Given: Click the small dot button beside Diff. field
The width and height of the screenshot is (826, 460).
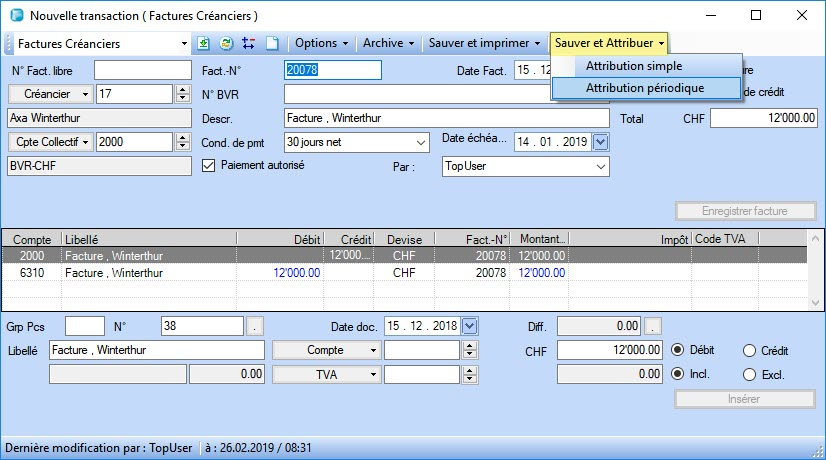Looking at the screenshot, I should [x=653, y=326].
